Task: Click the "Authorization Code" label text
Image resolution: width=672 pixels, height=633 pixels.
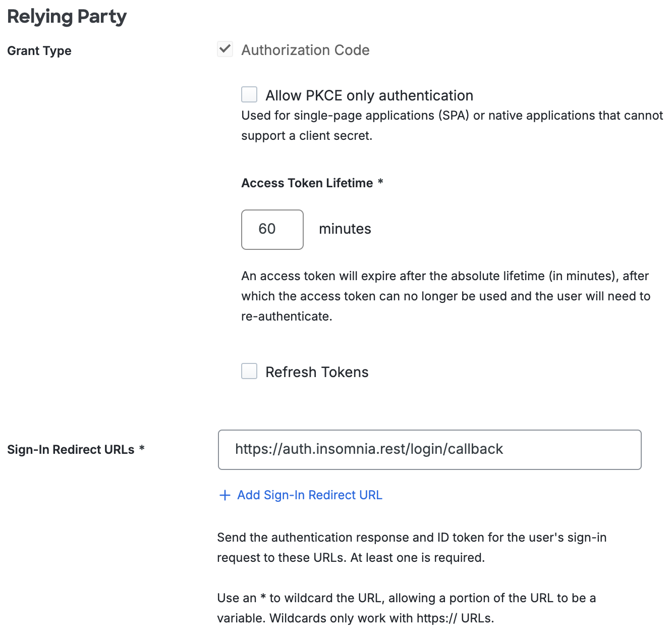Action: 305,50
